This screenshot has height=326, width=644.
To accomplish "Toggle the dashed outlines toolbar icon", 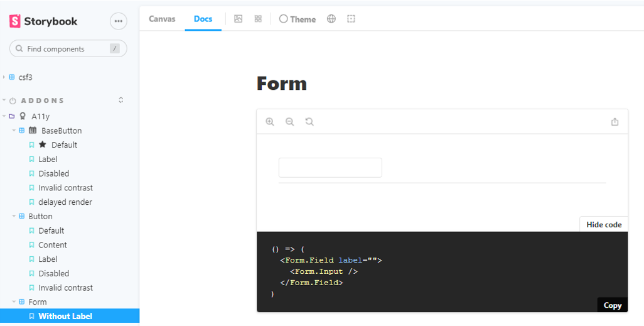I will (351, 19).
